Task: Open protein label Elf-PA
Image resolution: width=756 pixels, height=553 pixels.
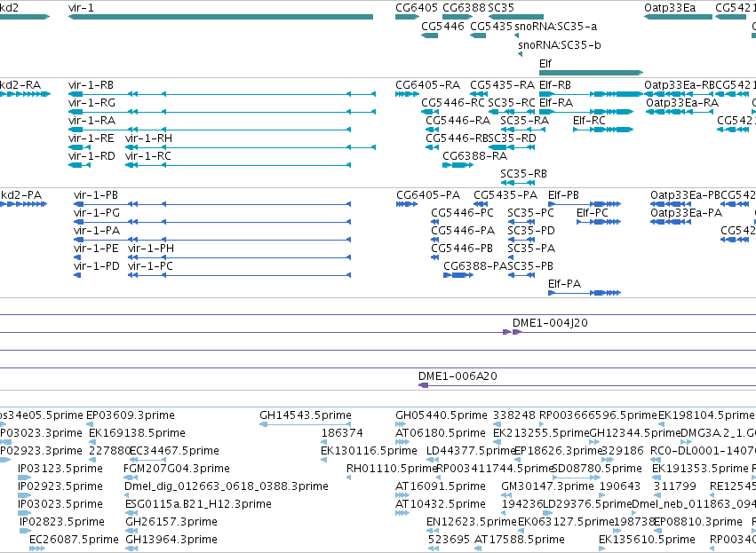Action: click(565, 284)
